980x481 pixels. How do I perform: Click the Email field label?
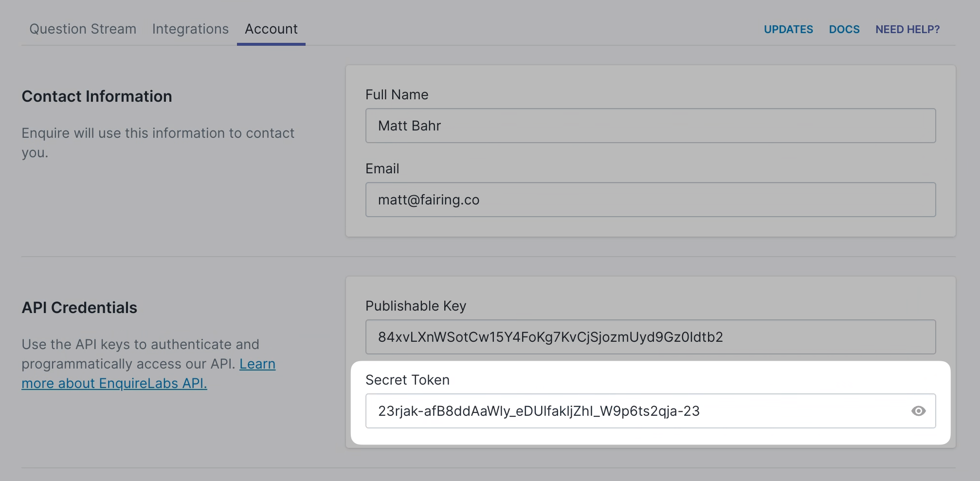point(382,168)
